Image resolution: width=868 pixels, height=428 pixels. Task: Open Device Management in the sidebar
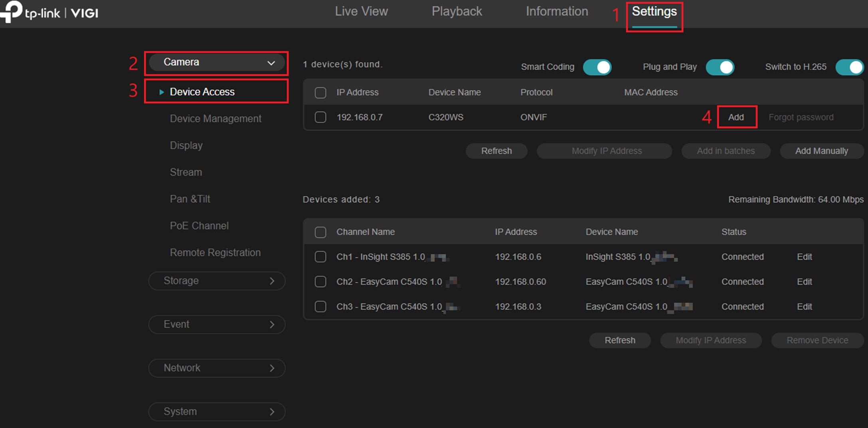[215, 118]
